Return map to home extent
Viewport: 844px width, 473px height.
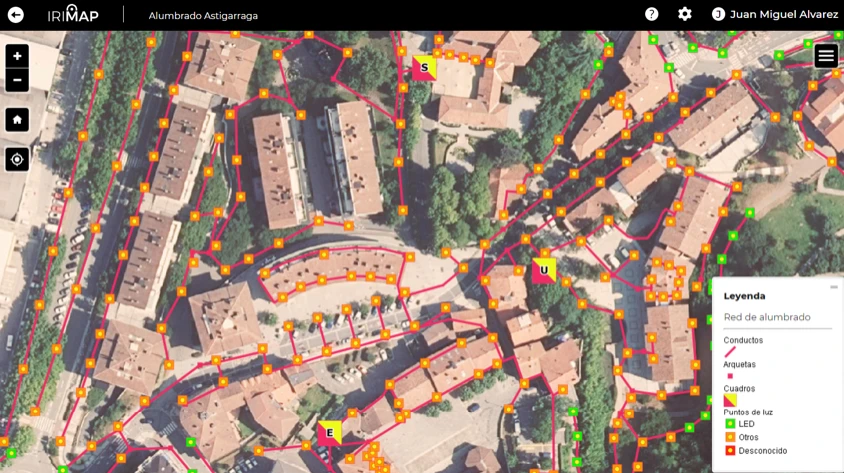(17, 119)
